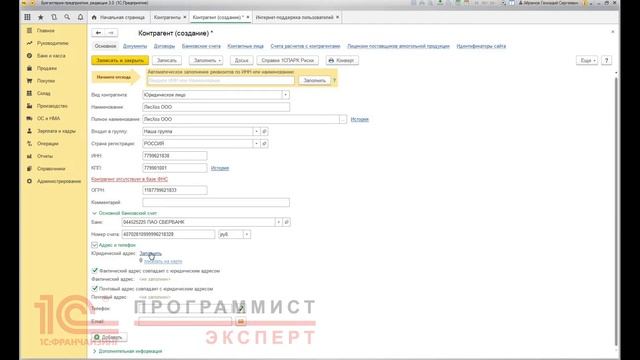Click Контрагент отсутствует в базе ФНС link

click(129, 179)
